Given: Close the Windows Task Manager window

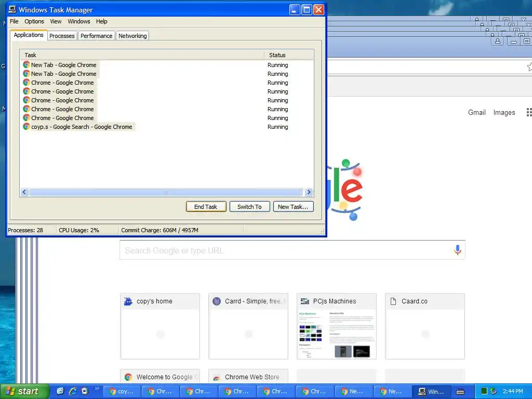Looking at the screenshot, I should click(x=318, y=10).
